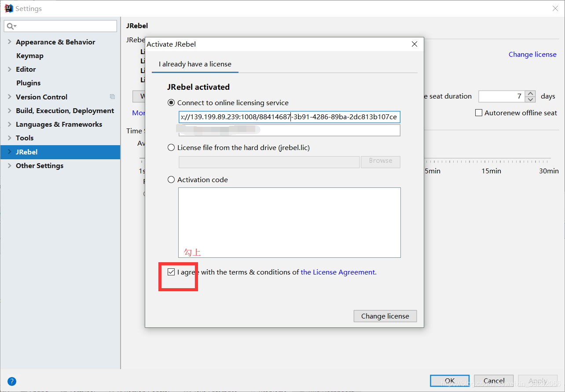Screen dimensions: 565x392
Task: Click the licensing server URL field
Action: point(290,117)
